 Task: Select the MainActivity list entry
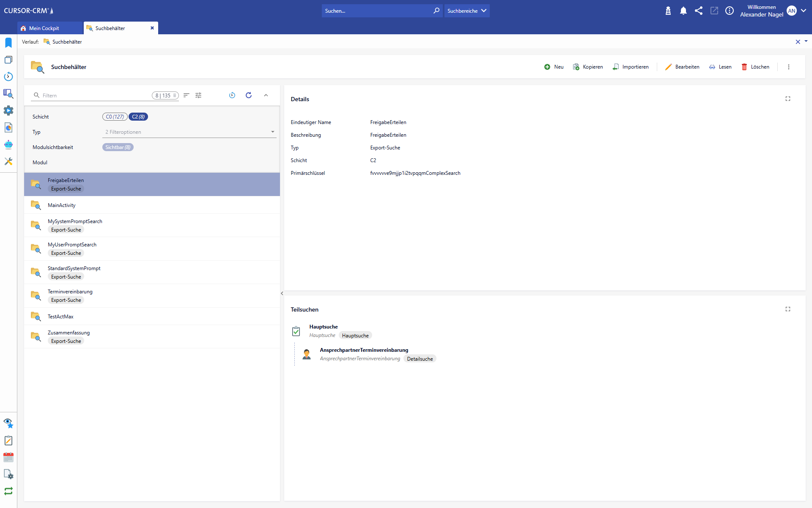tap(152, 205)
